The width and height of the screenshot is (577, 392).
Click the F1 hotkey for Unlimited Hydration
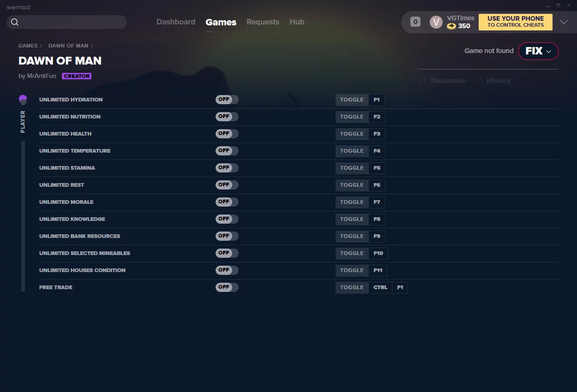[x=377, y=100]
